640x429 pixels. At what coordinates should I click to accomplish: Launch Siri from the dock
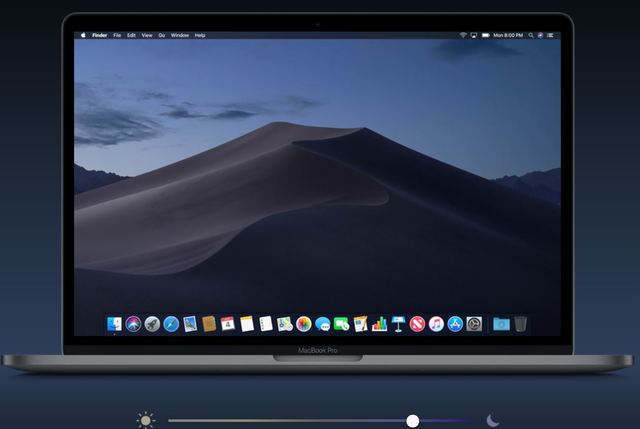click(133, 324)
